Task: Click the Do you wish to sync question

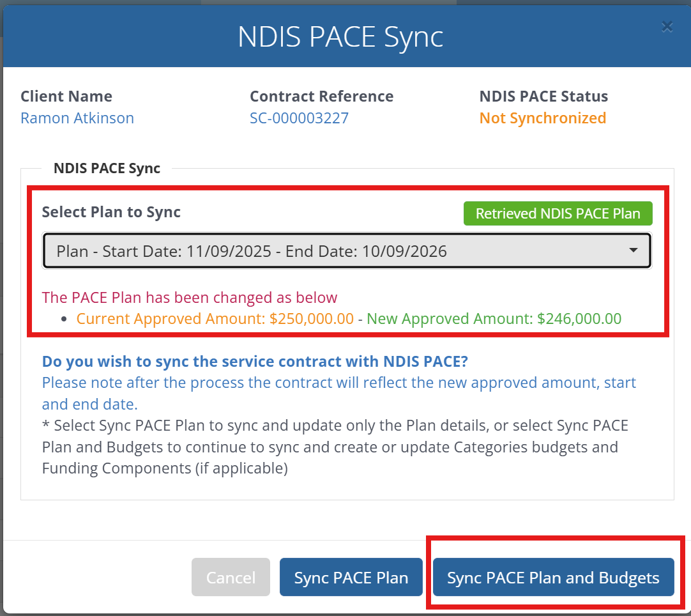Action: (255, 361)
